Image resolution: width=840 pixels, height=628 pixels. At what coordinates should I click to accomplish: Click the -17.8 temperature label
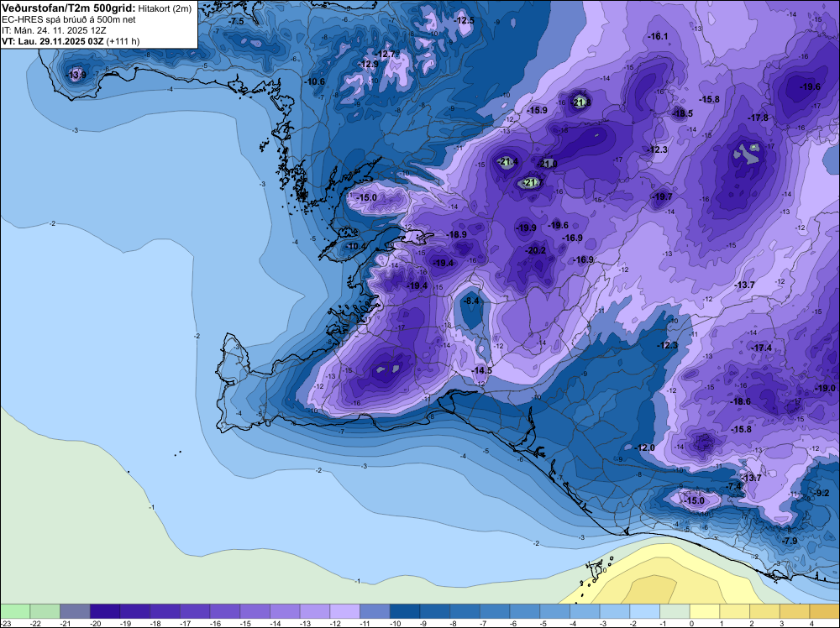758,118
